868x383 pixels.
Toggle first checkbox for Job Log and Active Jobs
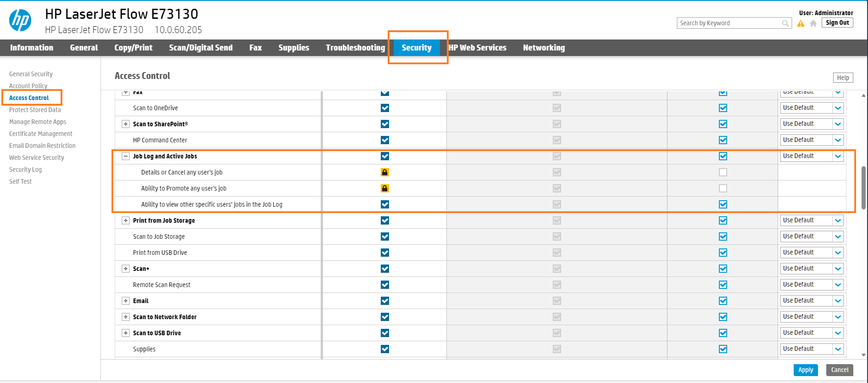click(x=385, y=156)
